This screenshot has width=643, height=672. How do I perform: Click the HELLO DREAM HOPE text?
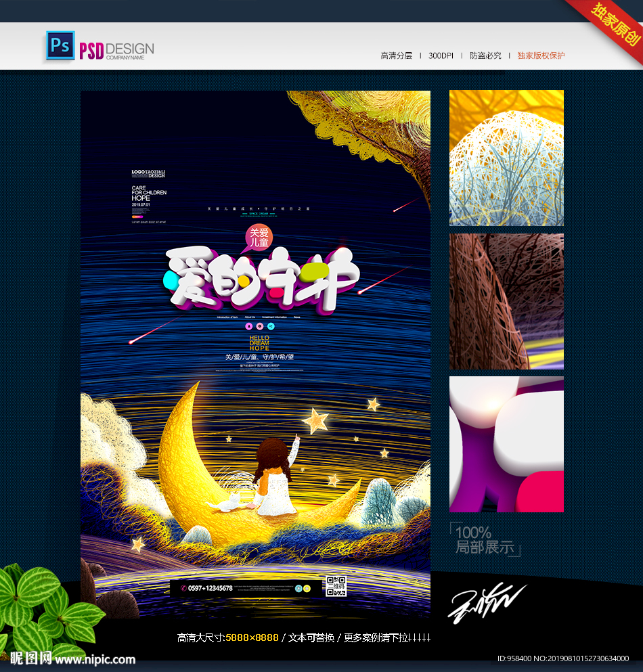(259, 343)
